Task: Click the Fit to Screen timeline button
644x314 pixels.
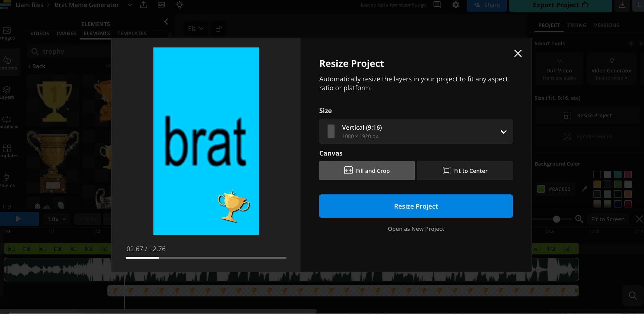Action: [608, 219]
